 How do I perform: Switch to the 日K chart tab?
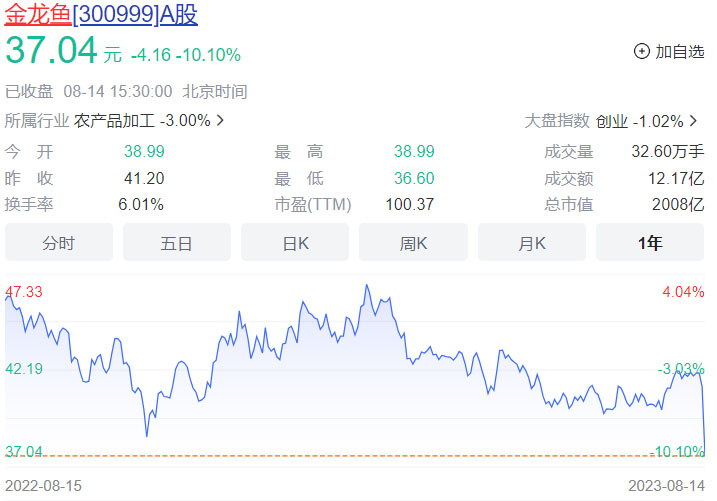(295, 242)
